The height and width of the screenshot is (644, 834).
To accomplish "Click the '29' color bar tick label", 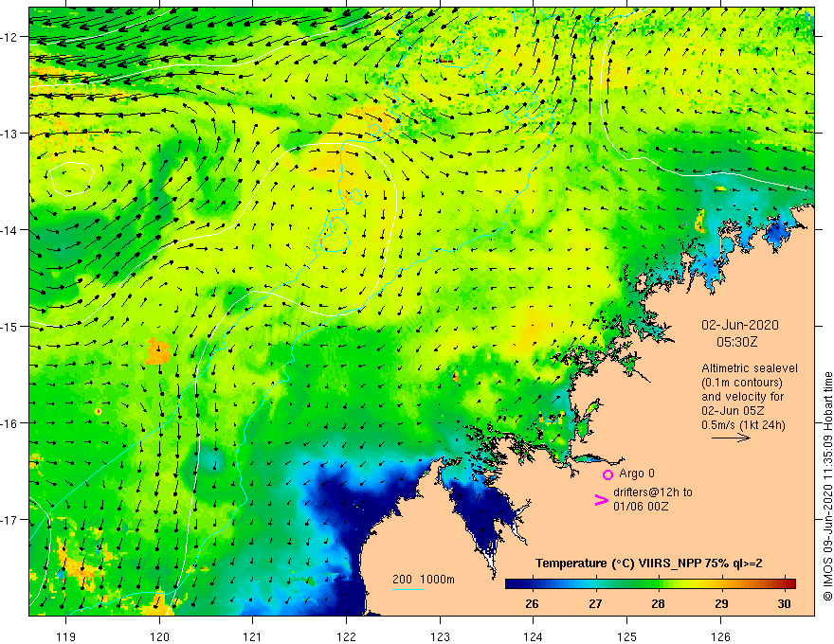I will [721, 603].
